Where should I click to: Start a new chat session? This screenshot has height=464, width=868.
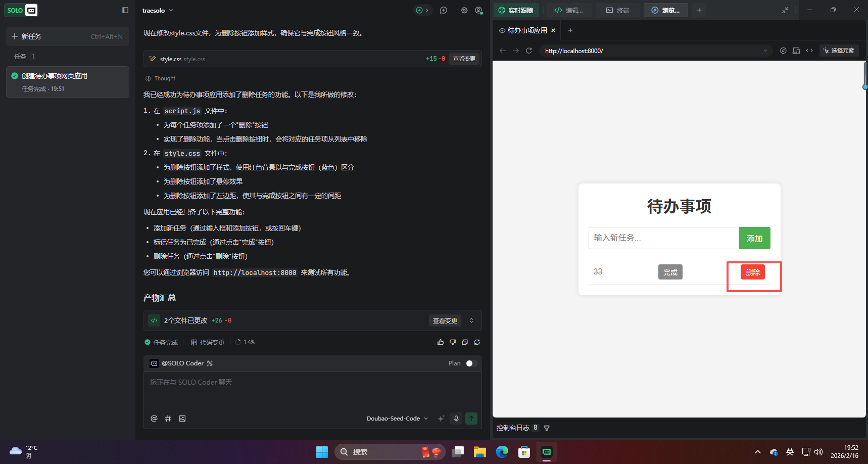click(x=443, y=10)
